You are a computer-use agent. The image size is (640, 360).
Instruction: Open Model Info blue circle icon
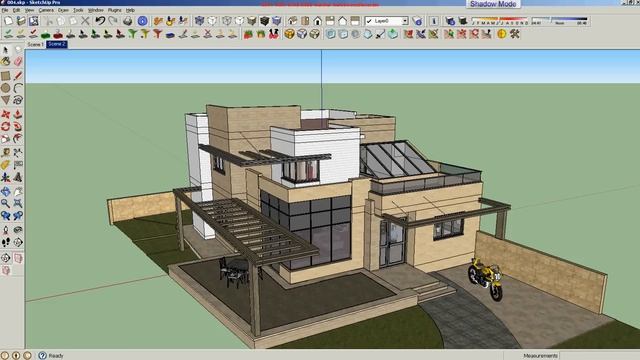[x=142, y=20]
